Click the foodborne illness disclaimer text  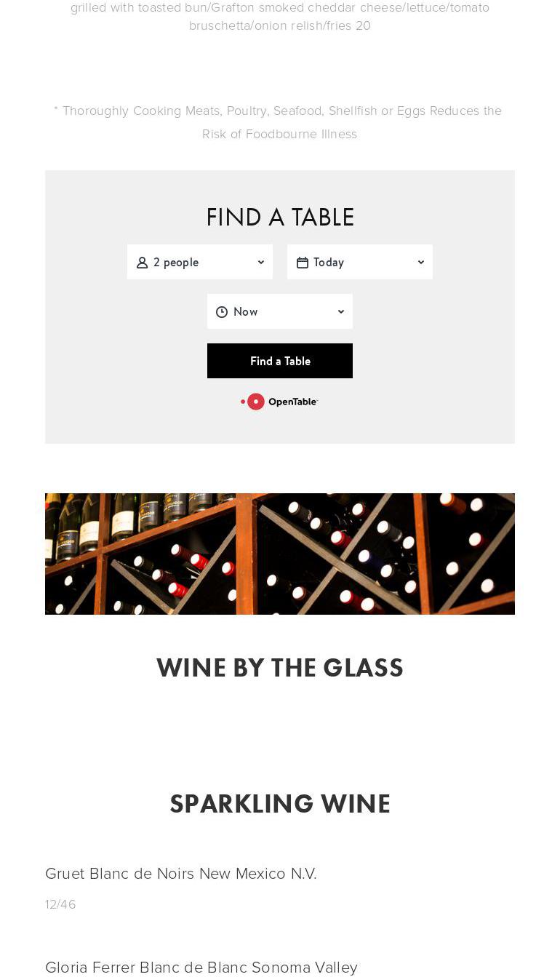tap(279, 122)
